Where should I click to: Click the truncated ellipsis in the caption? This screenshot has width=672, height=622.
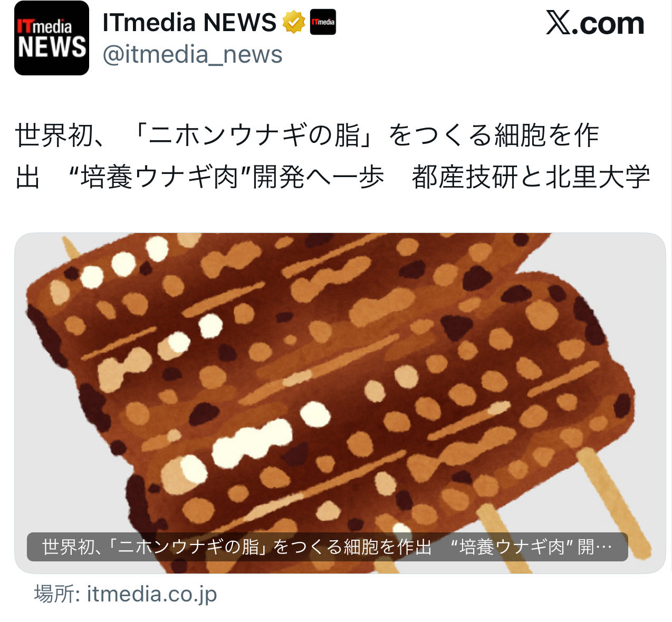[603, 547]
